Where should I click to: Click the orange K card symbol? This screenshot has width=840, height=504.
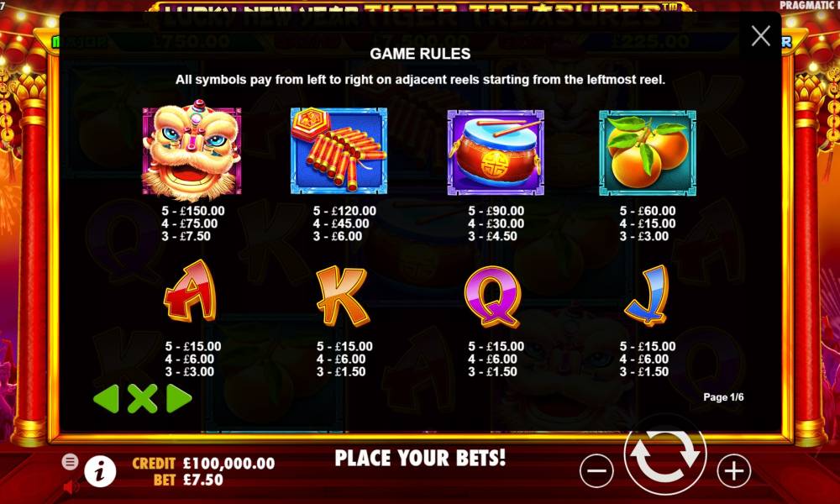click(342, 297)
